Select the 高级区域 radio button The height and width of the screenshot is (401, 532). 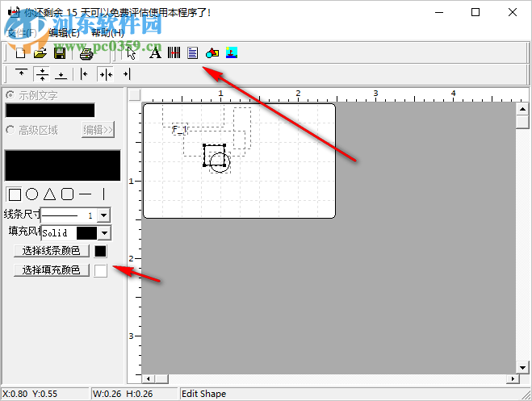[10, 130]
